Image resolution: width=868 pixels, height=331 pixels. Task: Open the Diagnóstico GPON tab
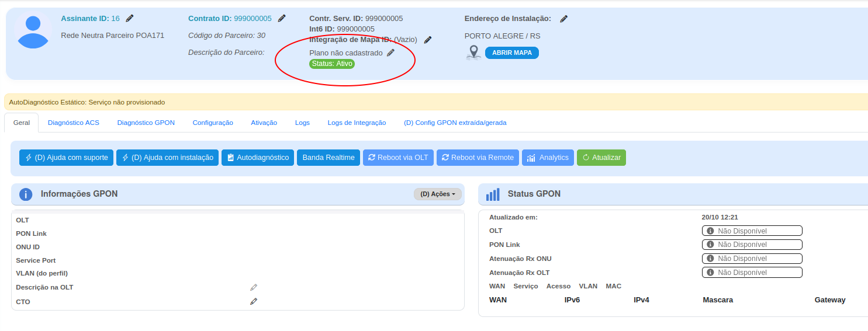(146, 123)
